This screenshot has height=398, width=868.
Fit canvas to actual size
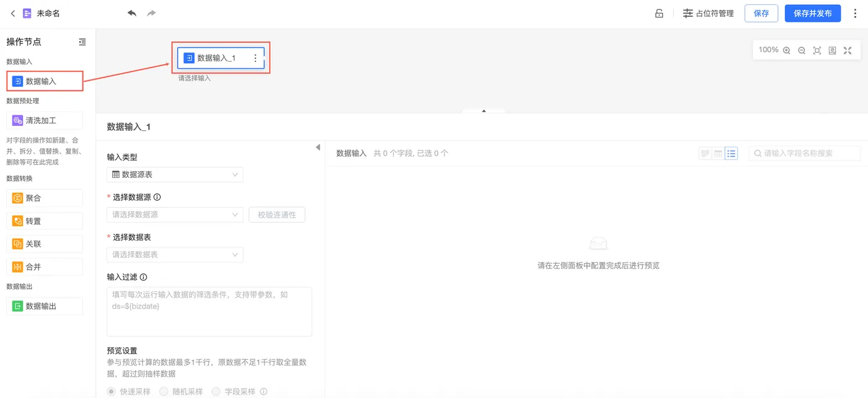click(817, 50)
